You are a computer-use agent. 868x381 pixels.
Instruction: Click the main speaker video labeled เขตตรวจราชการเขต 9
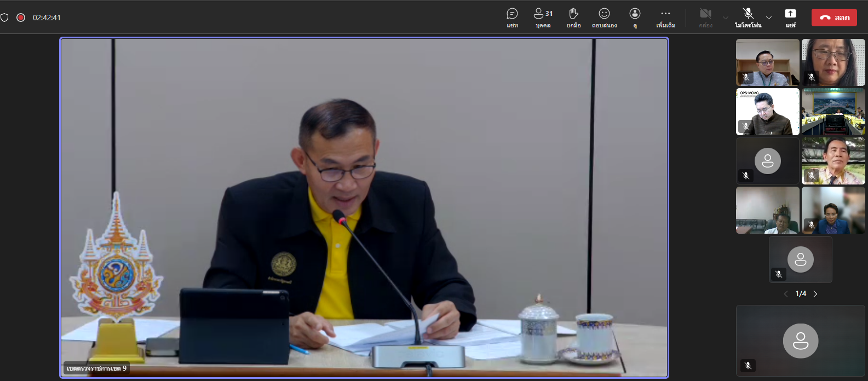pyautogui.click(x=364, y=207)
